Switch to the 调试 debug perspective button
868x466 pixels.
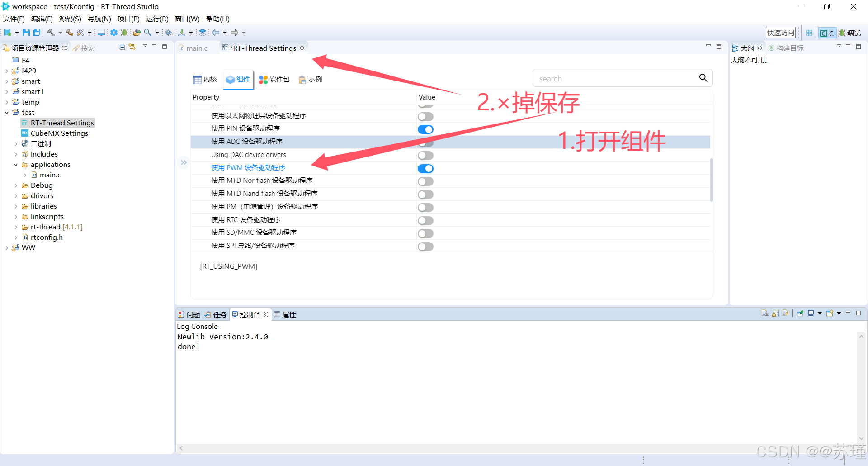(x=849, y=33)
